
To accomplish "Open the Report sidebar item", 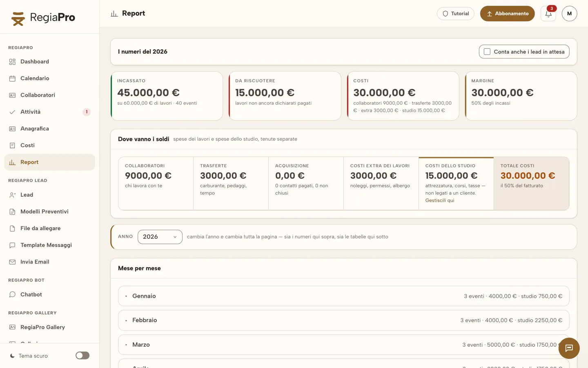I will pyautogui.click(x=50, y=162).
